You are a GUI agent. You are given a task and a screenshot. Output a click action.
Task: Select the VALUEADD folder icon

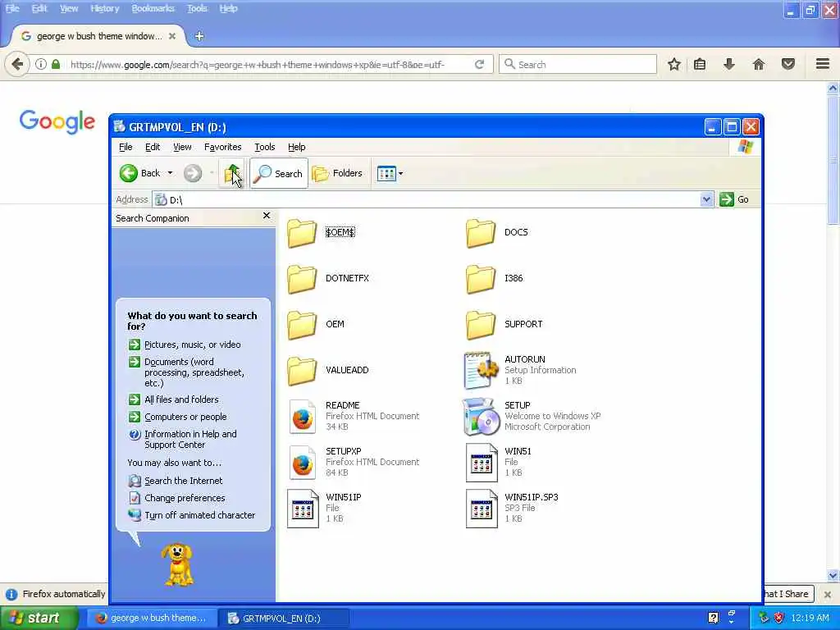(302, 372)
